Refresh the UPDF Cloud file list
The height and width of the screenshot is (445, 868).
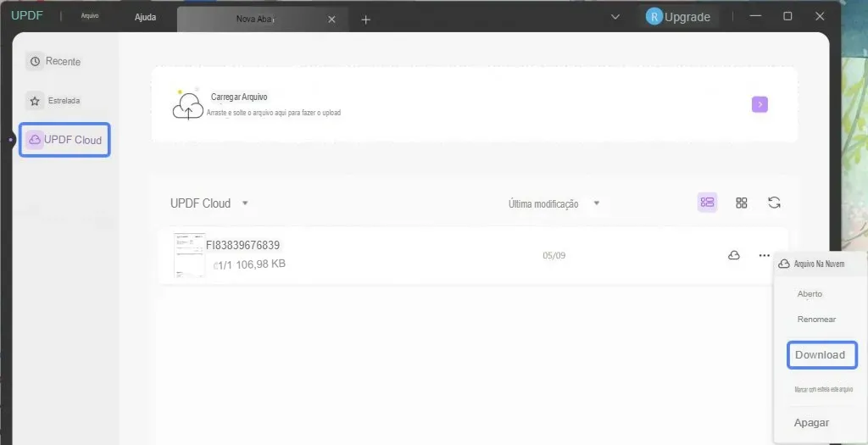(x=774, y=203)
